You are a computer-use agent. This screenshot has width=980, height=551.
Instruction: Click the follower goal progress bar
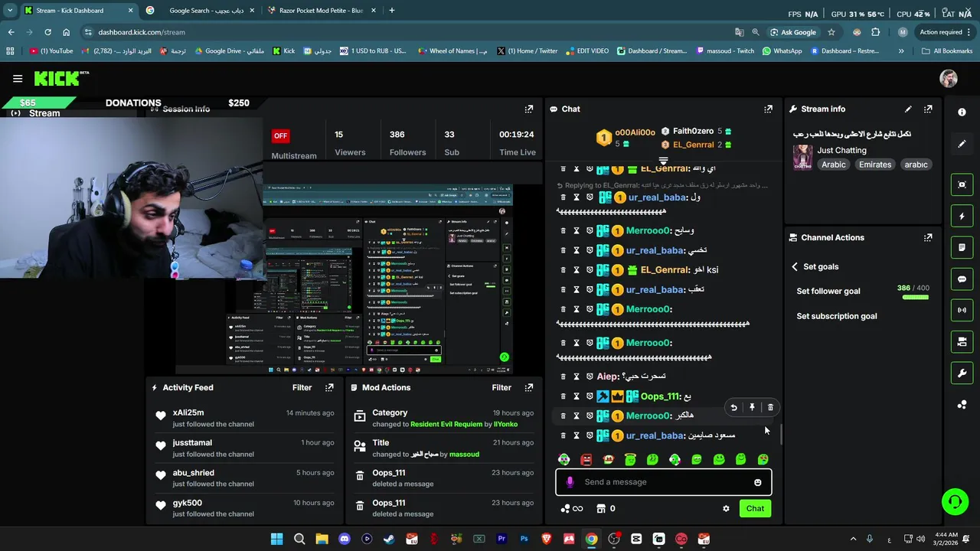tap(916, 297)
